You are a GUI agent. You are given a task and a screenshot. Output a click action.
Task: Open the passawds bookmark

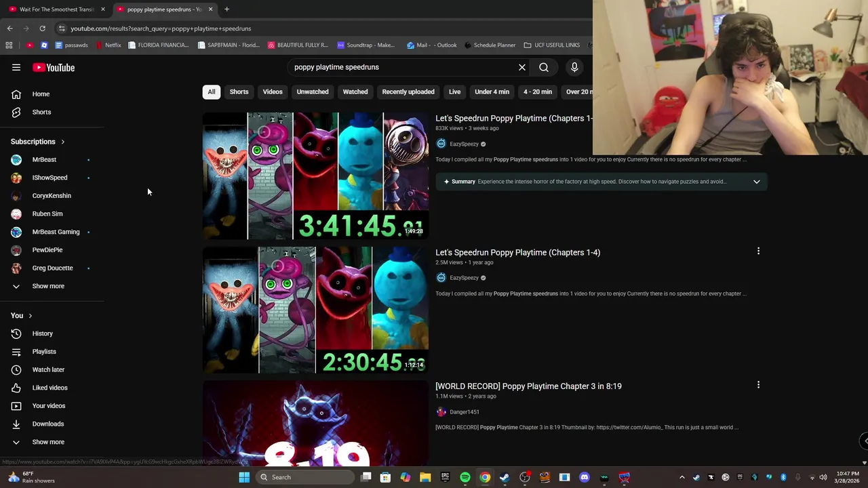click(x=71, y=45)
